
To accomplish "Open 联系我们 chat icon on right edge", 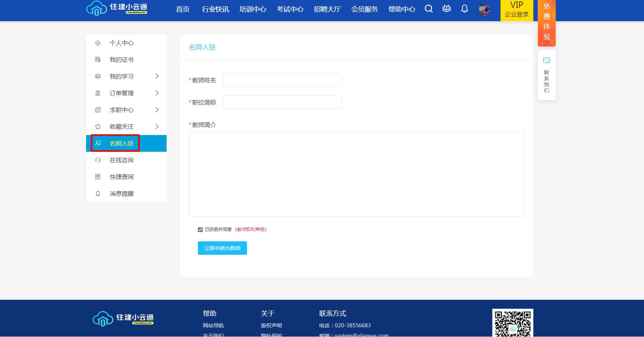I will click(546, 60).
